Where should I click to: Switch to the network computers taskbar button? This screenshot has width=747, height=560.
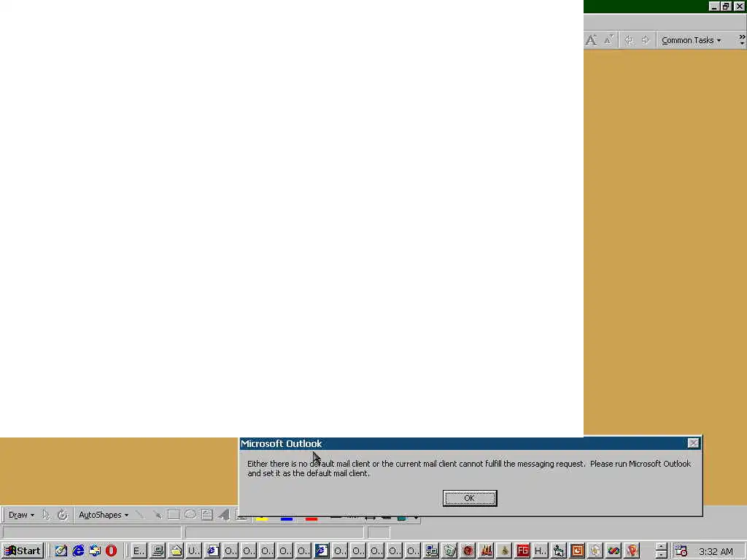pos(431,551)
